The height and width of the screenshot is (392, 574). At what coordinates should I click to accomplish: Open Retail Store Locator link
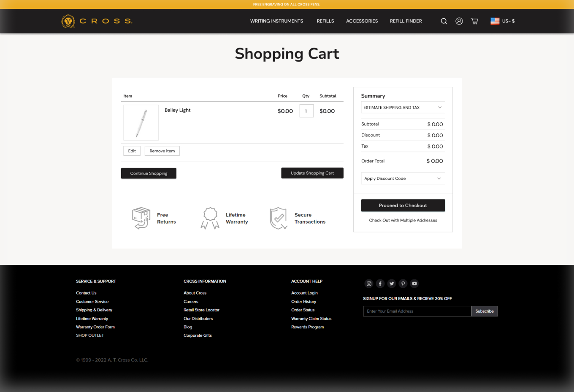(201, 310)
